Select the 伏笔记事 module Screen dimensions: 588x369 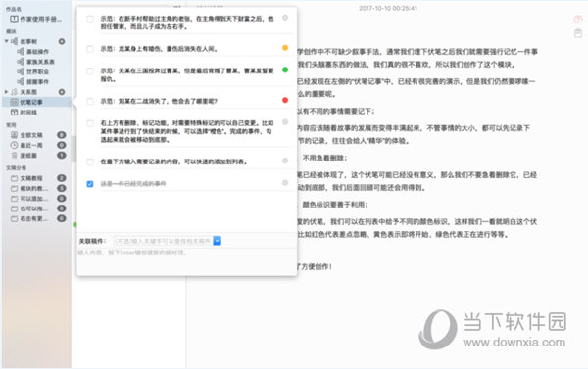(36, 102)
